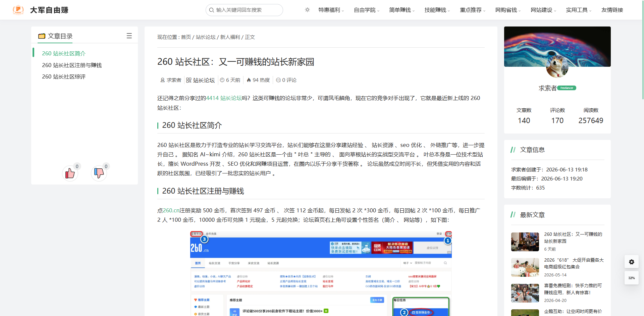This screenshot has height=316, width=644.
Task: Click the flame icon beside 94 热度
Action: pos(249,80)
